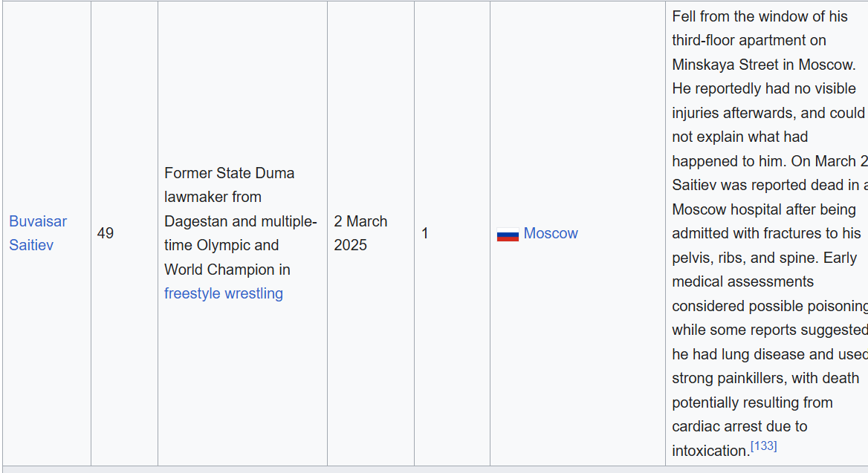Viewport: 868px width, 473px height.
Task: Click the text 'strong painkillers'
Action: [728, 378]
